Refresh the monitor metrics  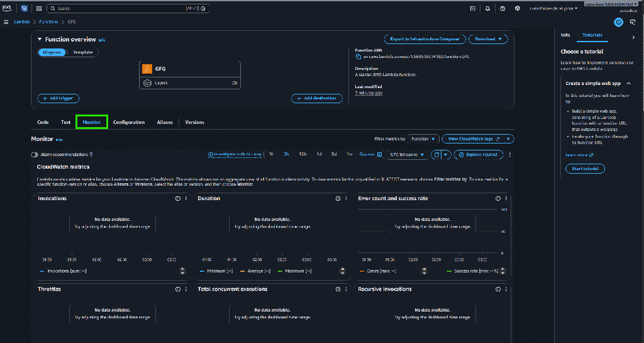point(436,155)
